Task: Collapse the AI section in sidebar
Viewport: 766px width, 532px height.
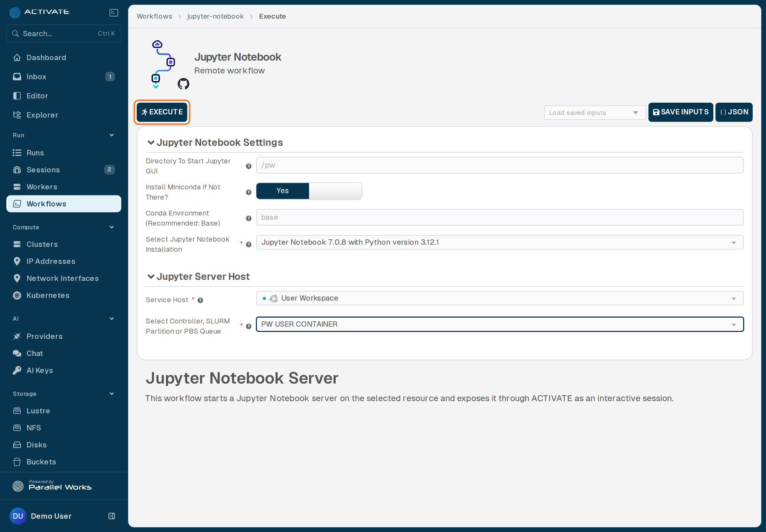Action: tap(112, 319)
